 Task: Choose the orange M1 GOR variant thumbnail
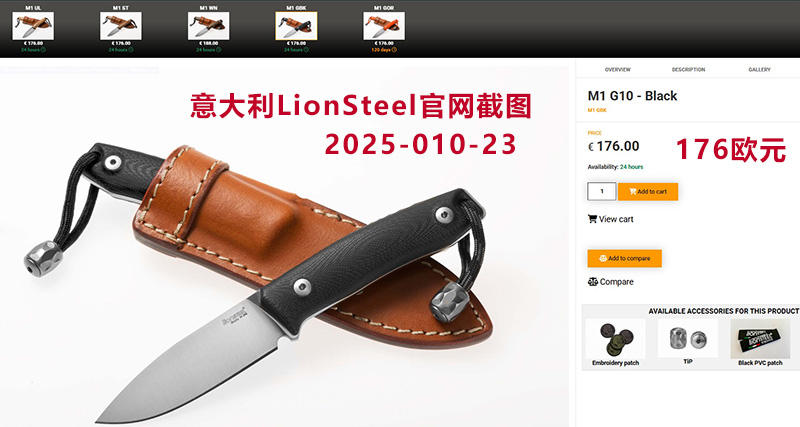click(x=384, y=26)
